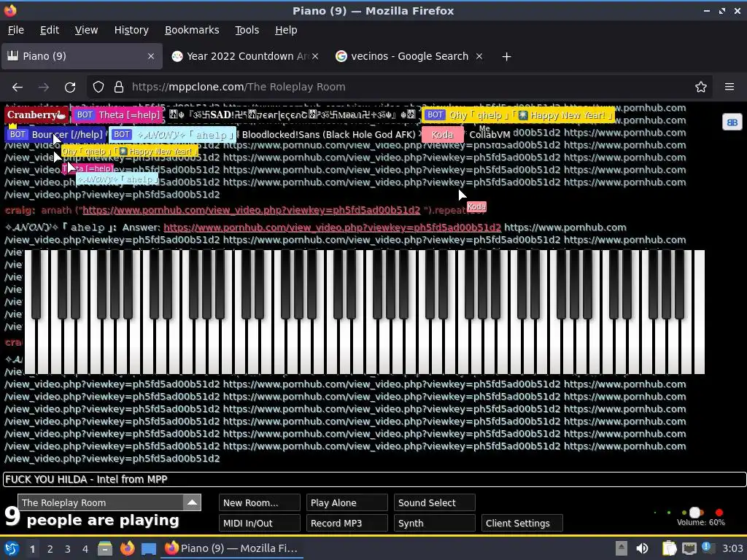The height and width of the screenshot is (560, 747).
Task: Open the View menu
Action: (86, 30)
